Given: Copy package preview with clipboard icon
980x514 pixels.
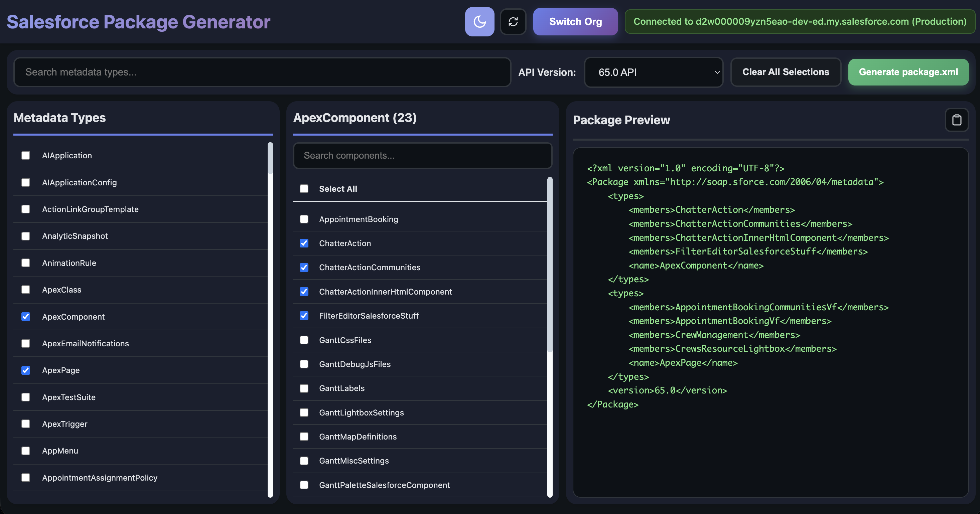Looking at the screenshot, I should 956,120.
